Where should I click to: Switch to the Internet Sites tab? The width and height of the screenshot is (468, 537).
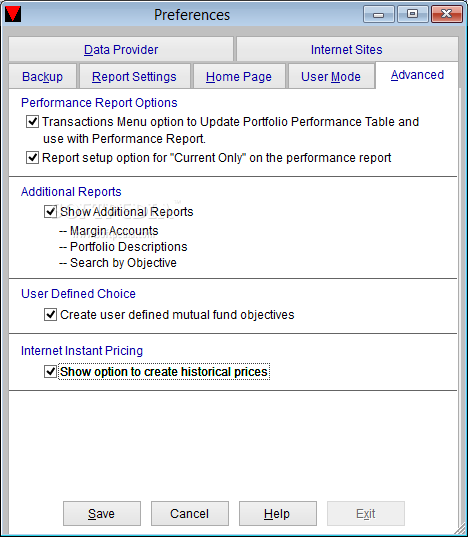pyautogui.click(x=347, y=49)
